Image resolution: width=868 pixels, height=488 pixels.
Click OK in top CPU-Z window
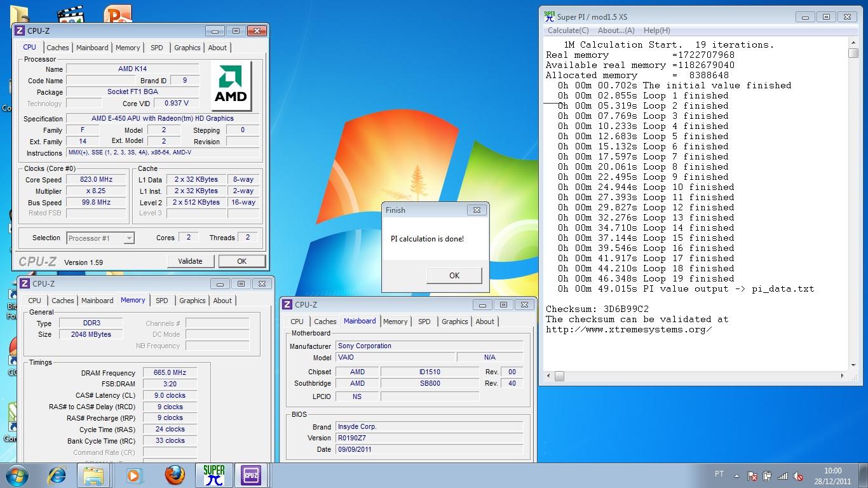coord(241,261)
